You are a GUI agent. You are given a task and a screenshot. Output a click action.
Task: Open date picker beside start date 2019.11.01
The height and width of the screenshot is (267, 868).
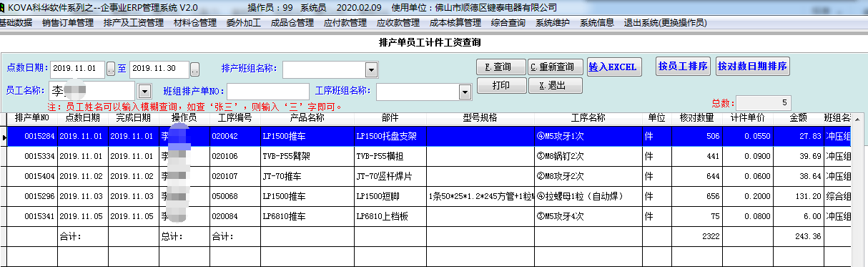tap(111, 69)
